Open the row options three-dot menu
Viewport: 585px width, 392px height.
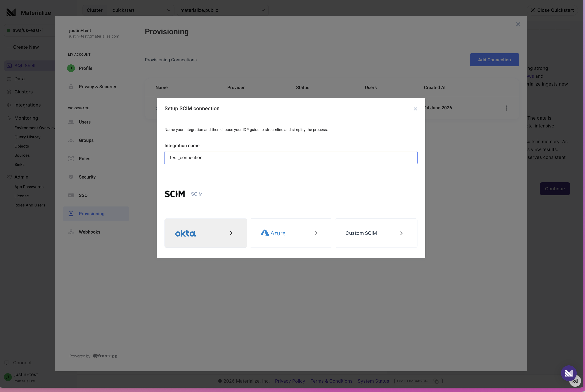point(507,108)
